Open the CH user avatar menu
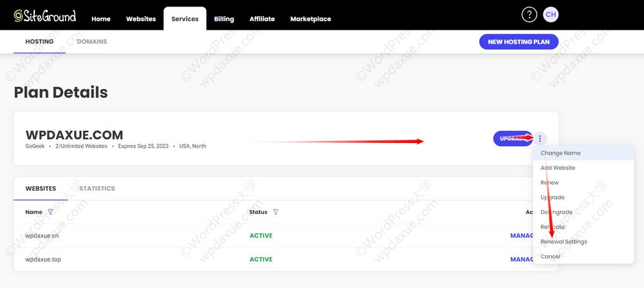The image size is (644, 288). [551, 15]
